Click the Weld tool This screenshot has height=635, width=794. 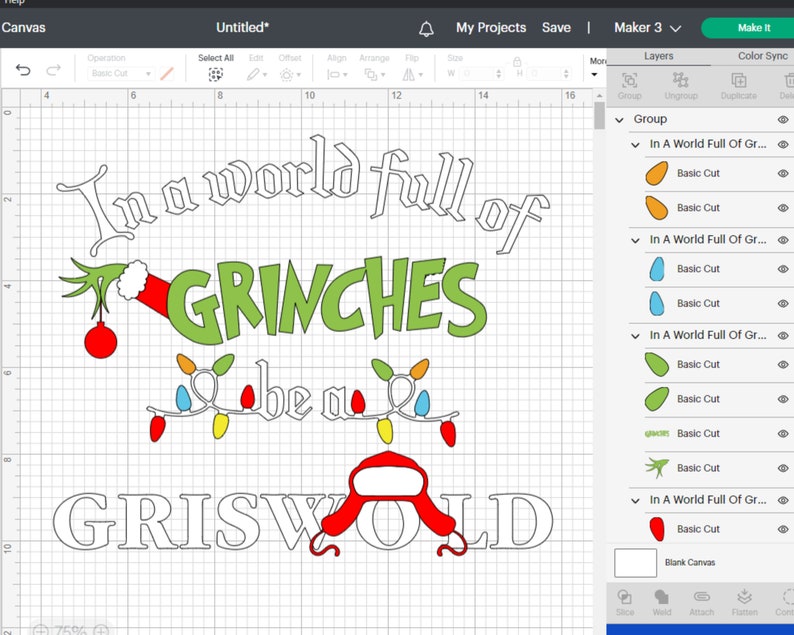[661, 602]
